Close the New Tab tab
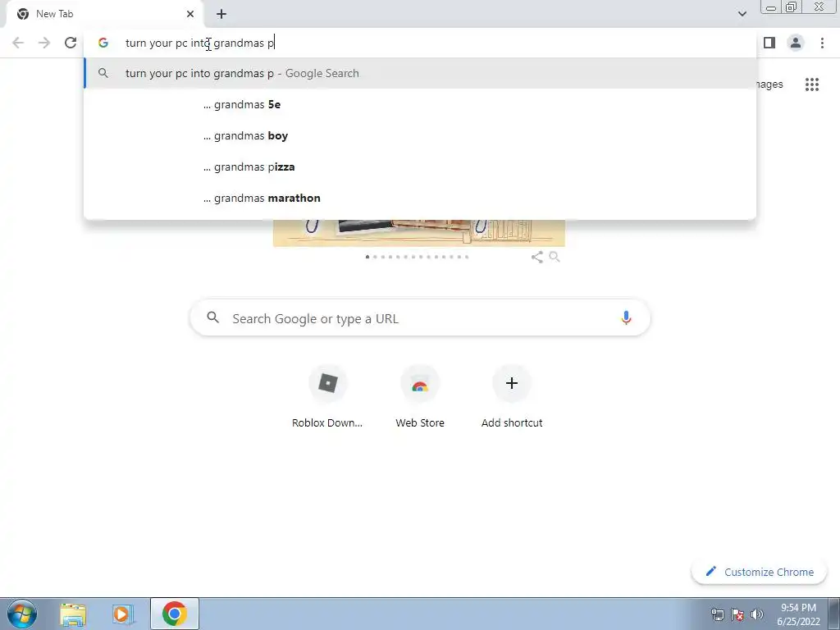 tap(190, 14)
